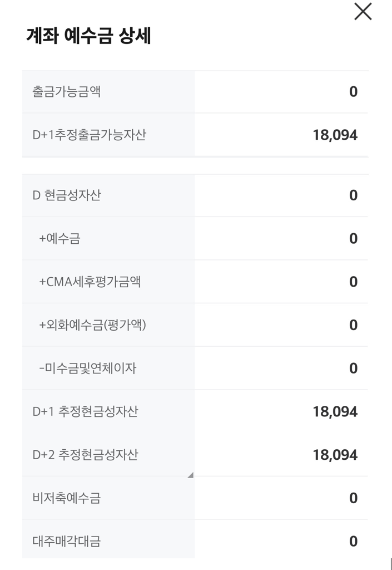392x570 pixels.
Task: Click the small triangle under D+2 추정현금성자산
Action: [x=190, y=475]
